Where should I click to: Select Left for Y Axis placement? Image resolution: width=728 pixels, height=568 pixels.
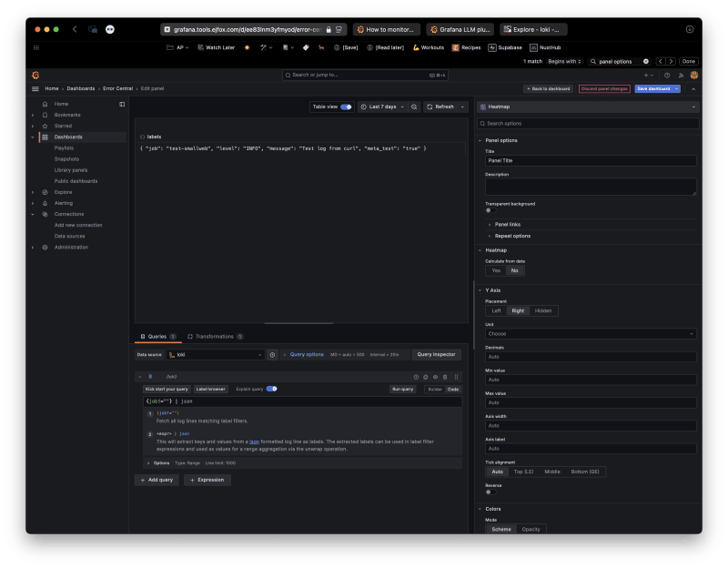click(497, 310)
